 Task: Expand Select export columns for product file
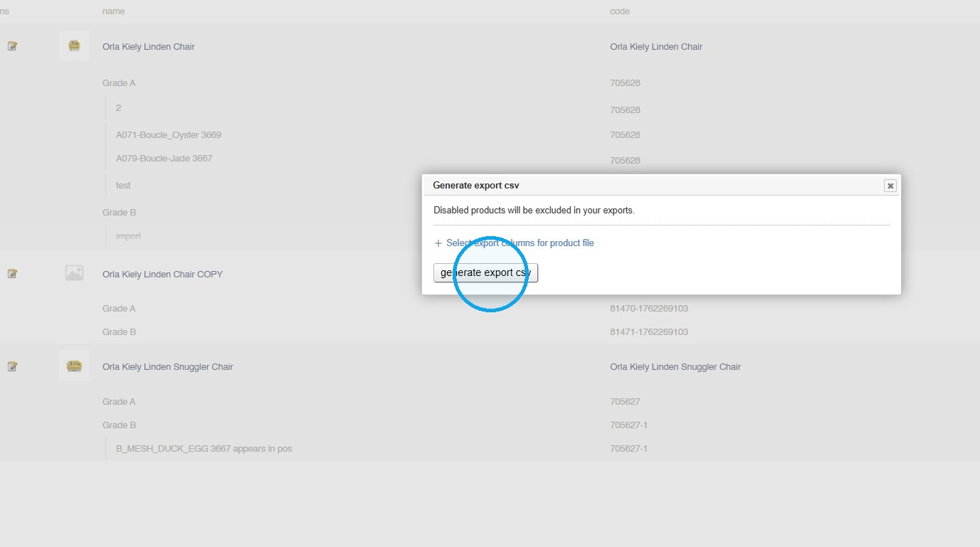(x=514, y=243)
